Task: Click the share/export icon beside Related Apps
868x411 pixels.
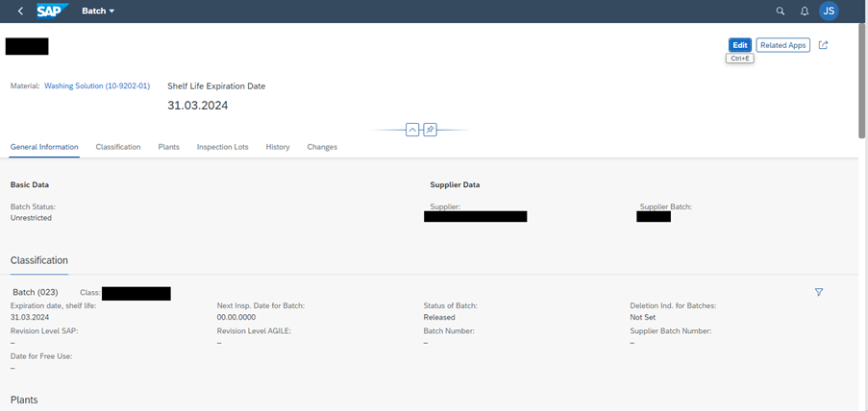Action: [823, 45]
